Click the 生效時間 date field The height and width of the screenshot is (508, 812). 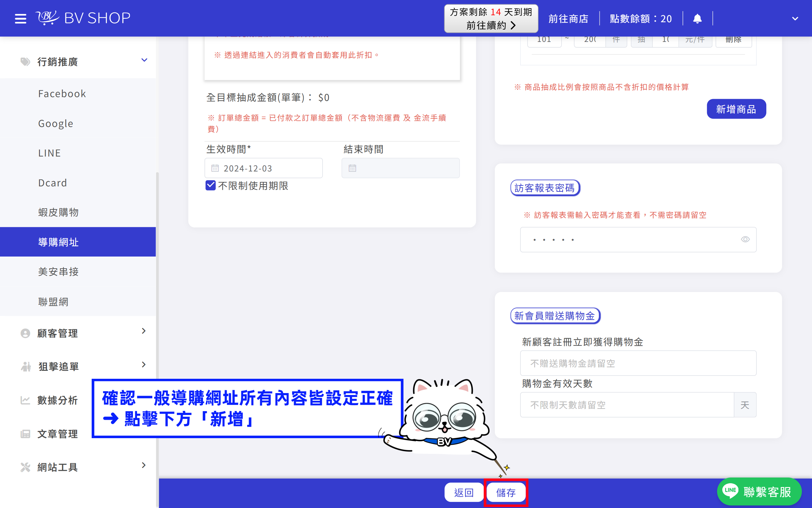tap(263, 168)
